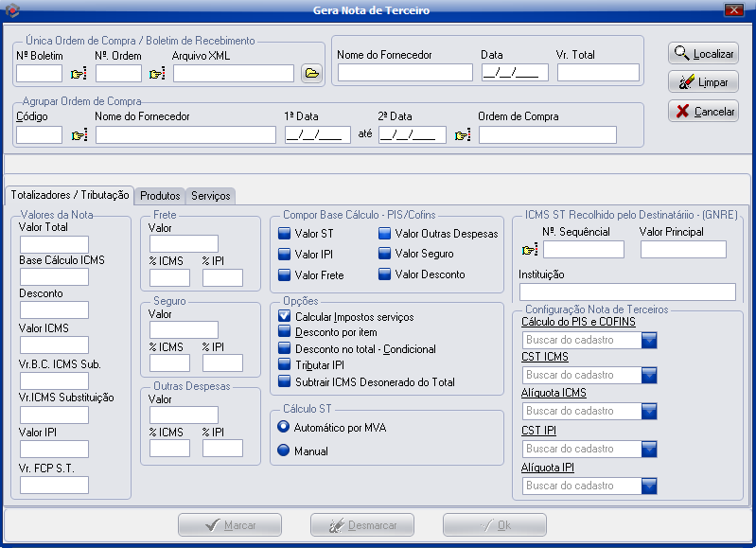Open the Serviços tab
The width and height of the screenshot is (756, 548).
[211, 196]
